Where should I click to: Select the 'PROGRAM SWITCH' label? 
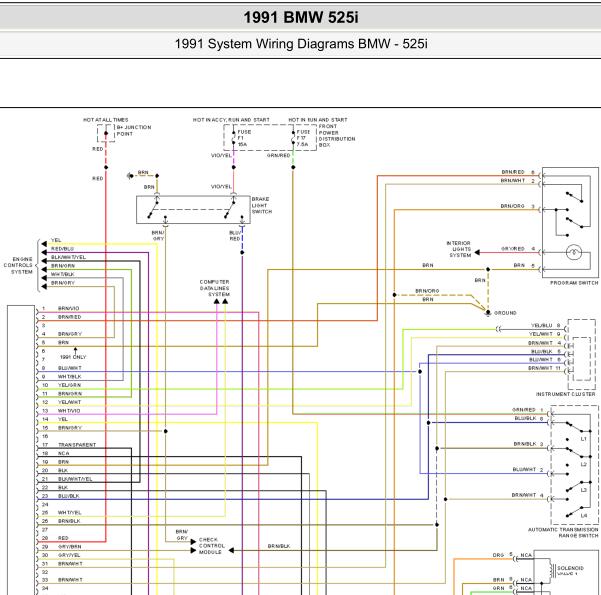(574, 283)
